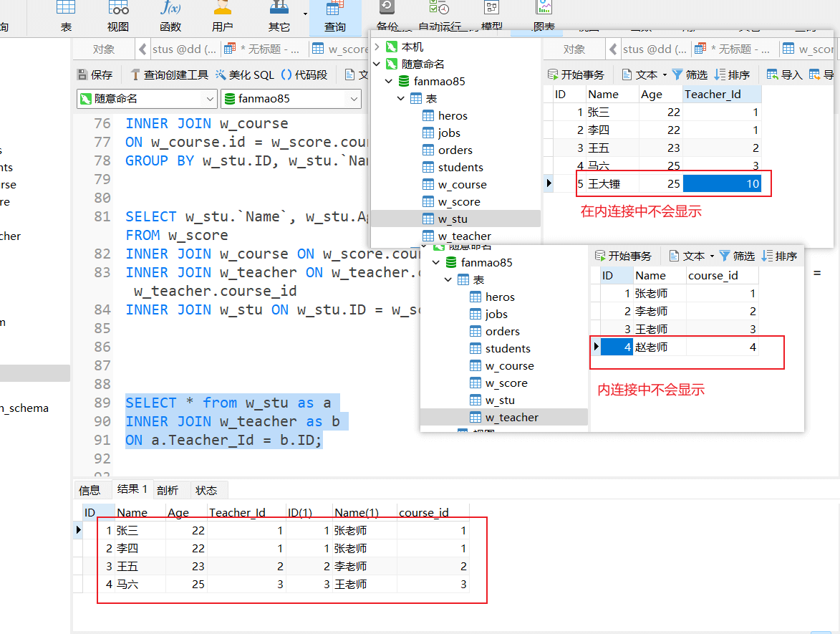This screenshot has width=840, height=634.
Task: Collapse the 表 node in upper tree
Action: coord(401,98)
